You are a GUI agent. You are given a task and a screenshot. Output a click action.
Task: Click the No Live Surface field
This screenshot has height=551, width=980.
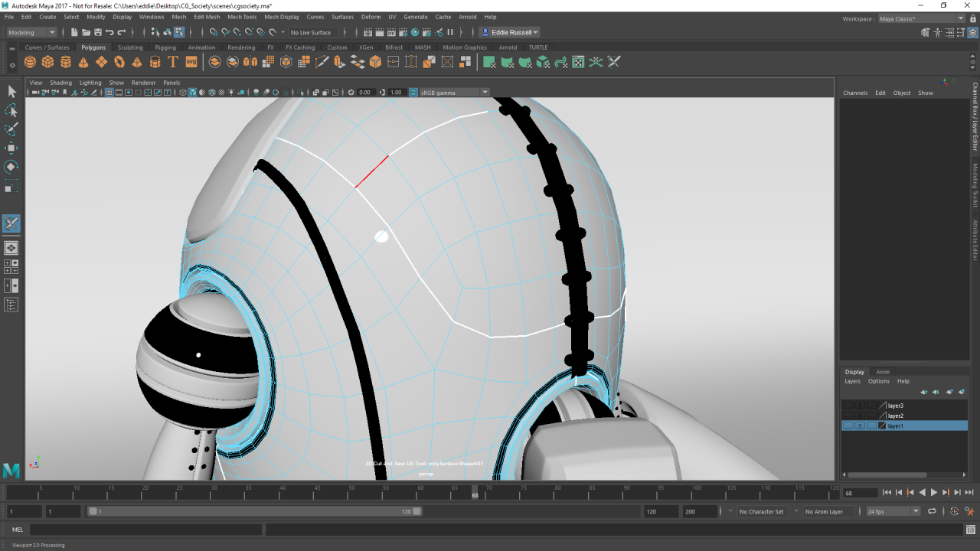(x=311, y=32)
